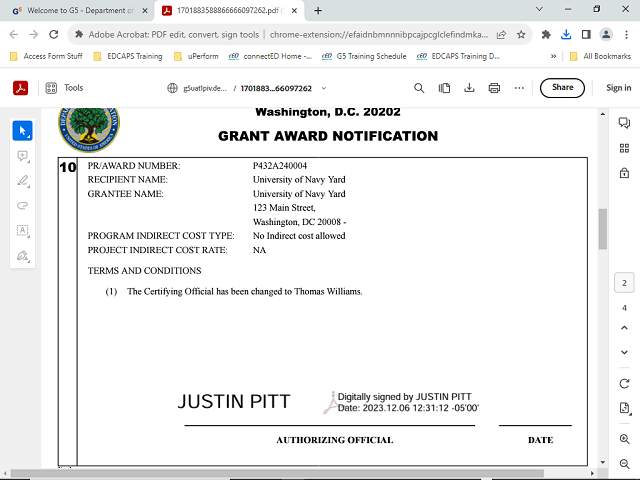Screen dimensions: 640x480
Task: Rotate the page view
Action: pos(624,384)
